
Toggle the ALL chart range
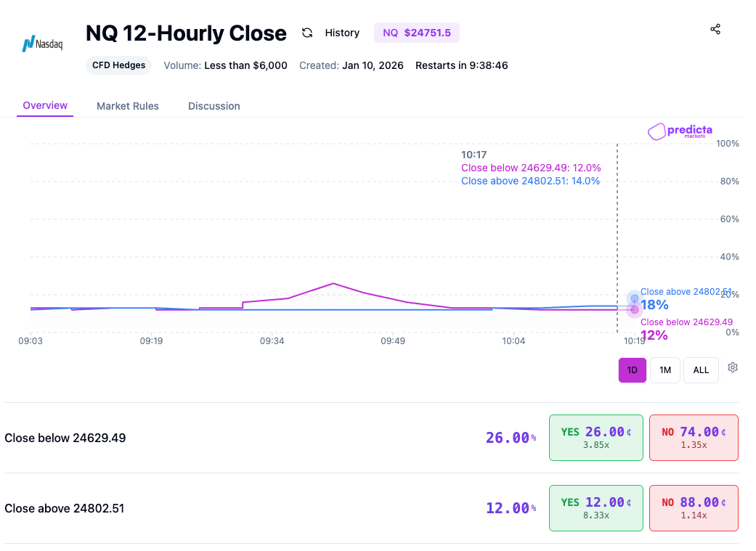click(700, 370)
